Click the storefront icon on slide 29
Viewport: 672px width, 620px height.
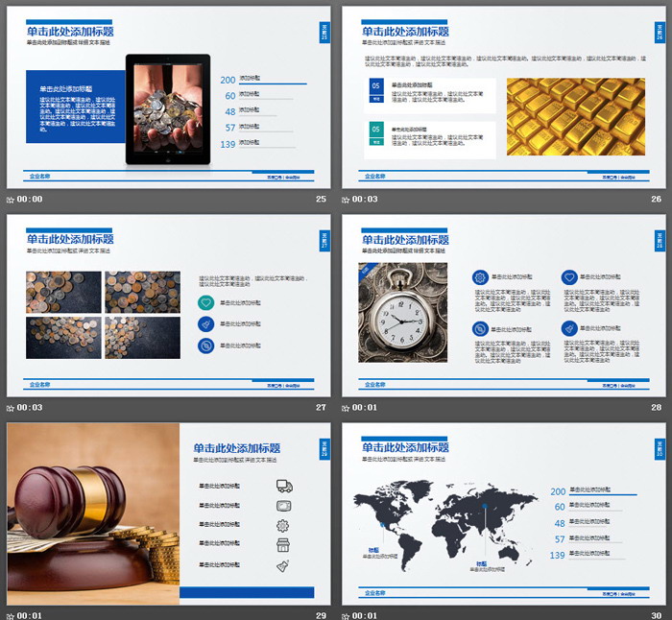click(x=284, y=545)
